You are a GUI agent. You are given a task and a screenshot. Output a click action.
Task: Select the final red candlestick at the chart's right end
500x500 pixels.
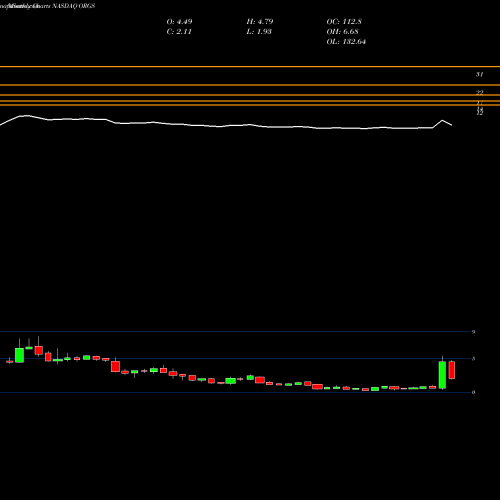(x=452, y=370)
